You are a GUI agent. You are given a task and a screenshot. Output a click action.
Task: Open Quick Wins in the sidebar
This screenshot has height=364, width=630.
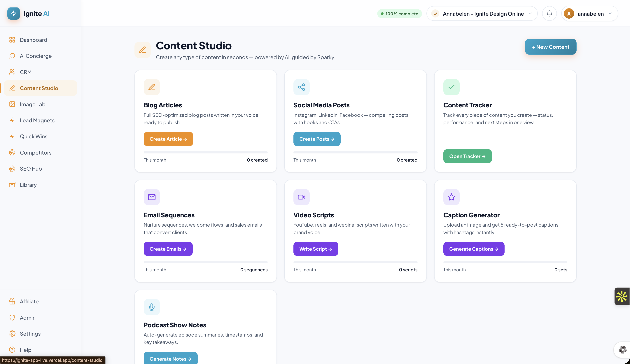40,136
